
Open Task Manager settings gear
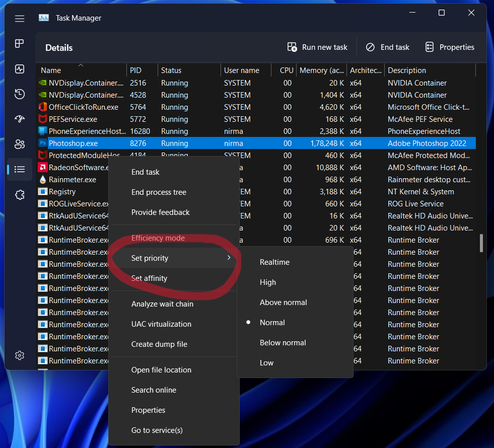(20, 355)
